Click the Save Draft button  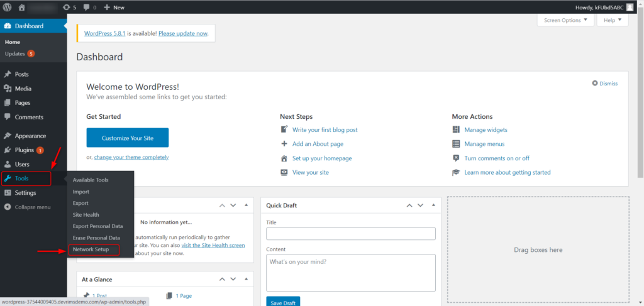[x=284, y=303]
